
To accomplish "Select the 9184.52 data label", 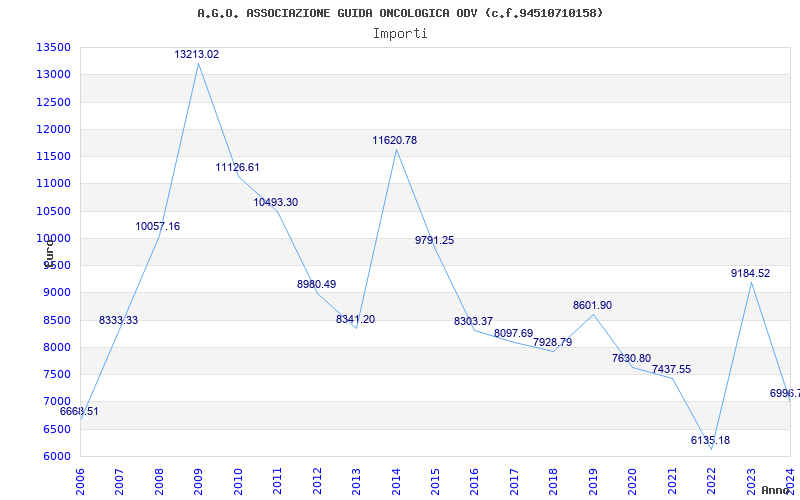I will 751,273.
